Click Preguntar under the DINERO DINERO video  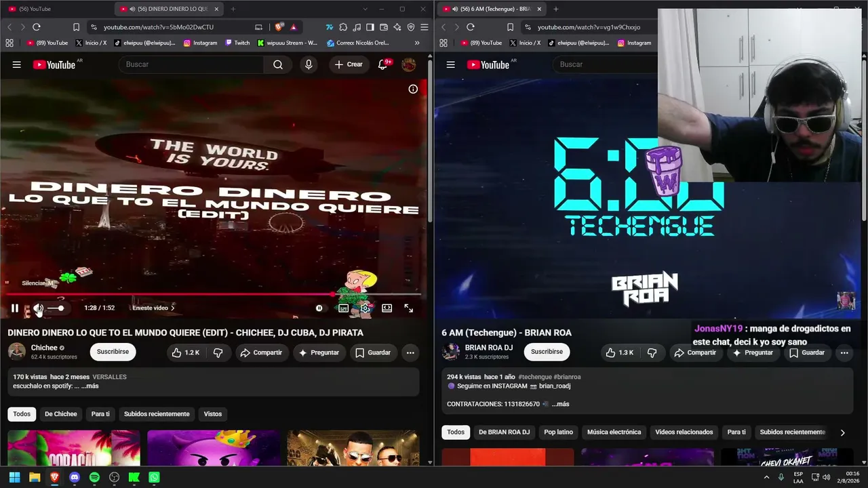tap(319, 352)
